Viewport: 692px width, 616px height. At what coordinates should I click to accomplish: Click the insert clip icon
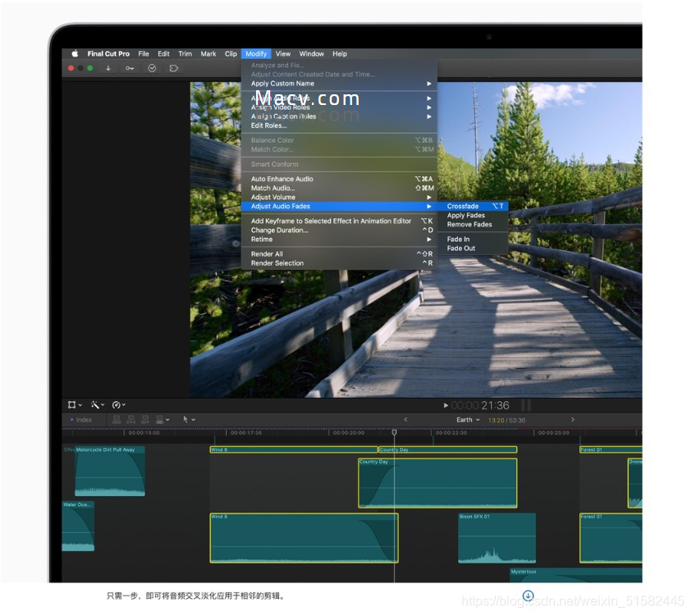[x=131, y=420]
